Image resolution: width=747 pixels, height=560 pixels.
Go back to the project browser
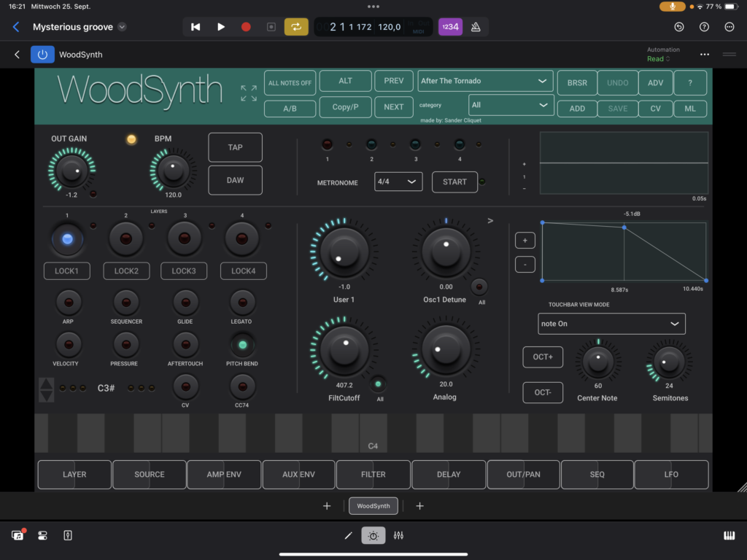click(x=16, y=27)
